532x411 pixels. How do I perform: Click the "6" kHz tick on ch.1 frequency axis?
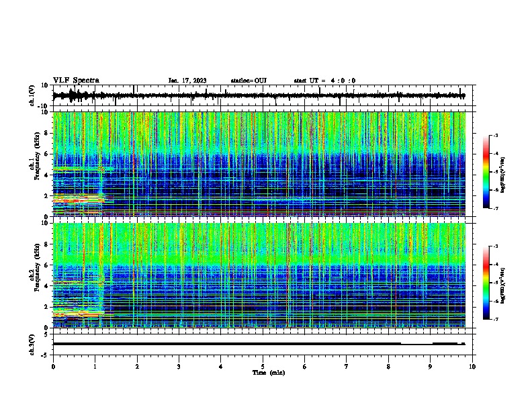coord(46,154)
